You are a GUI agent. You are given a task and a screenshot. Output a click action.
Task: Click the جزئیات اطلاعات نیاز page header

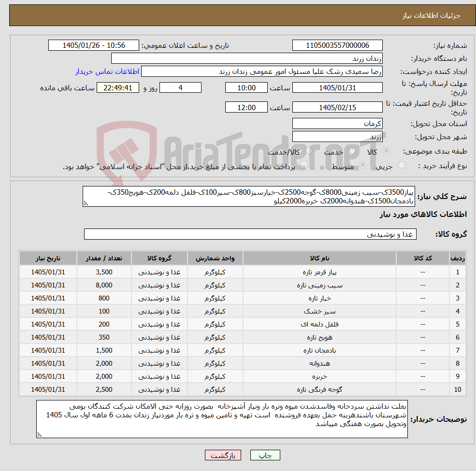[432, 15]
